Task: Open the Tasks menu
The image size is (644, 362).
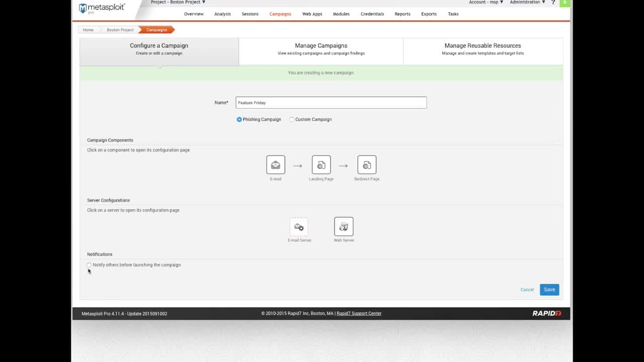Action: (453, 14)
